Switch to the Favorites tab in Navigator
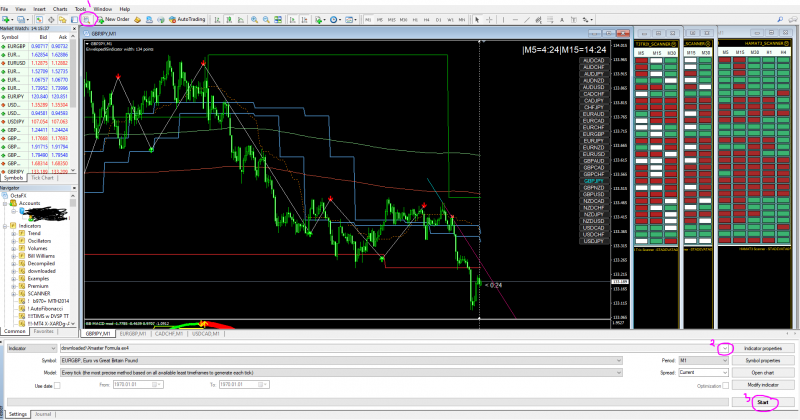This screenshot has width=800, height=420. [44, 331]
